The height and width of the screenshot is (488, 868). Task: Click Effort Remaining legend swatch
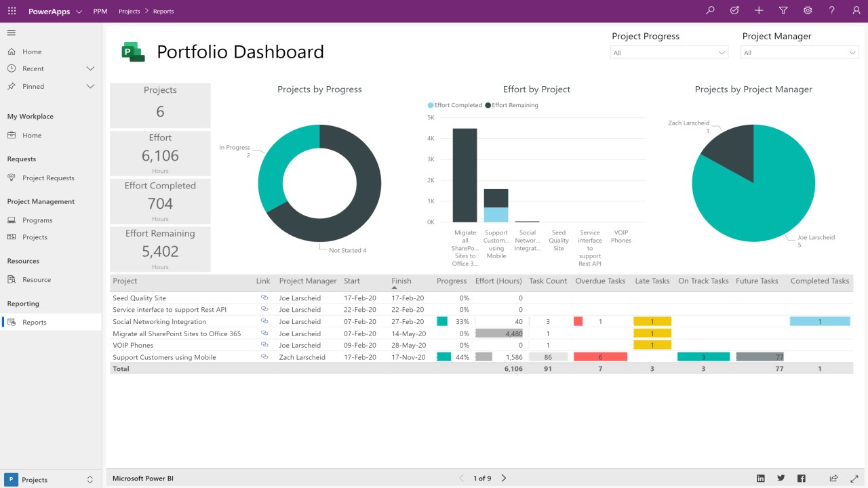tap(488, 105)
